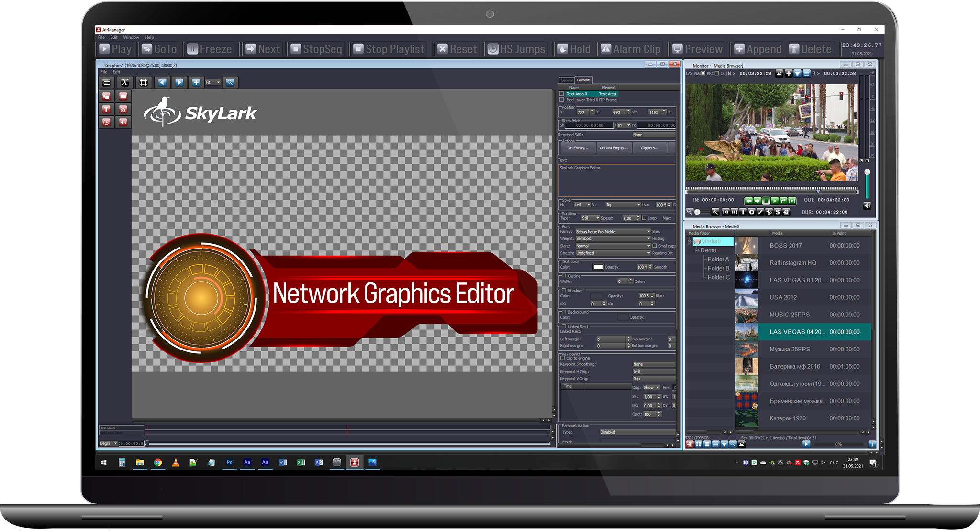Check the Red Lower Third 0 element
The height and width of the screenshot is (531, 980).
562,100
